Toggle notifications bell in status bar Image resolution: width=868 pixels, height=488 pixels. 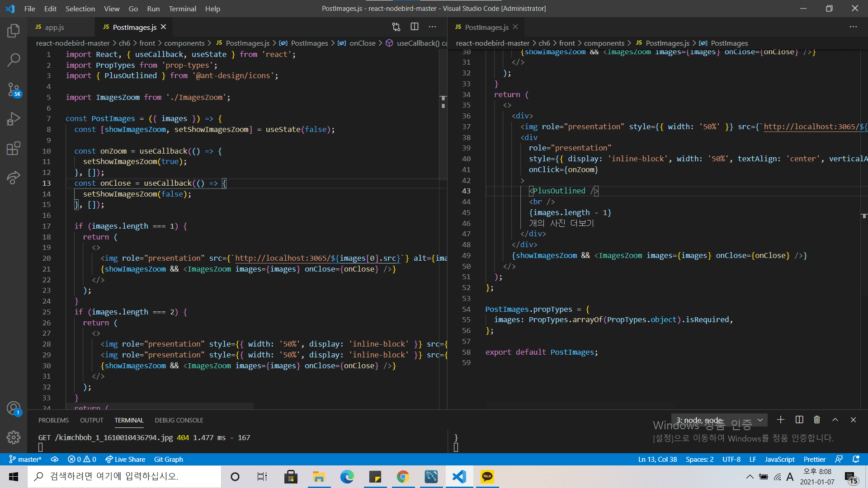coord(855,459)
